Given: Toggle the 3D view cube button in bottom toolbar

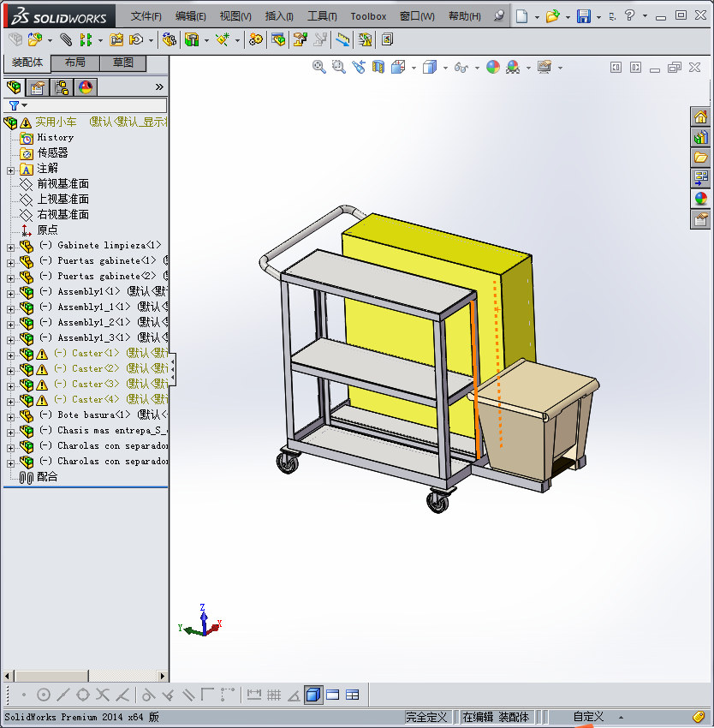Looking at the screenshot, I should (313, 695).
